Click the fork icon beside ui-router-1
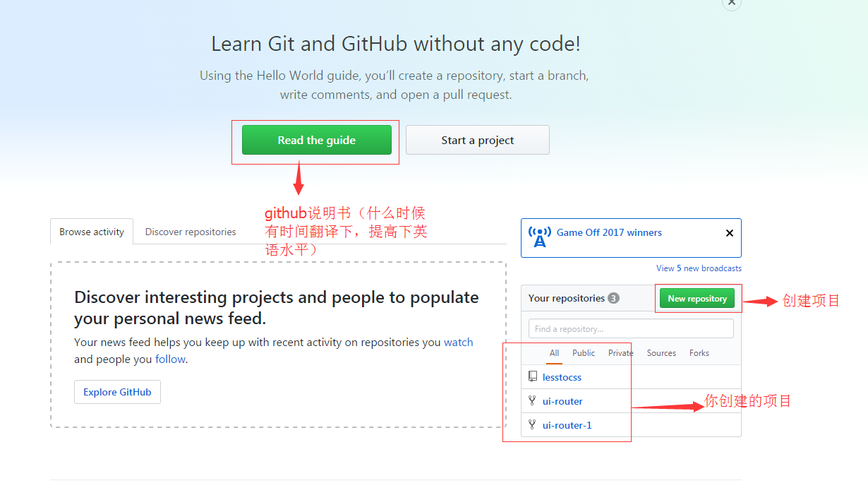Image resolution: width=868 pixels, height=500 pixels. pyautogui.click(x=532, y=424)
